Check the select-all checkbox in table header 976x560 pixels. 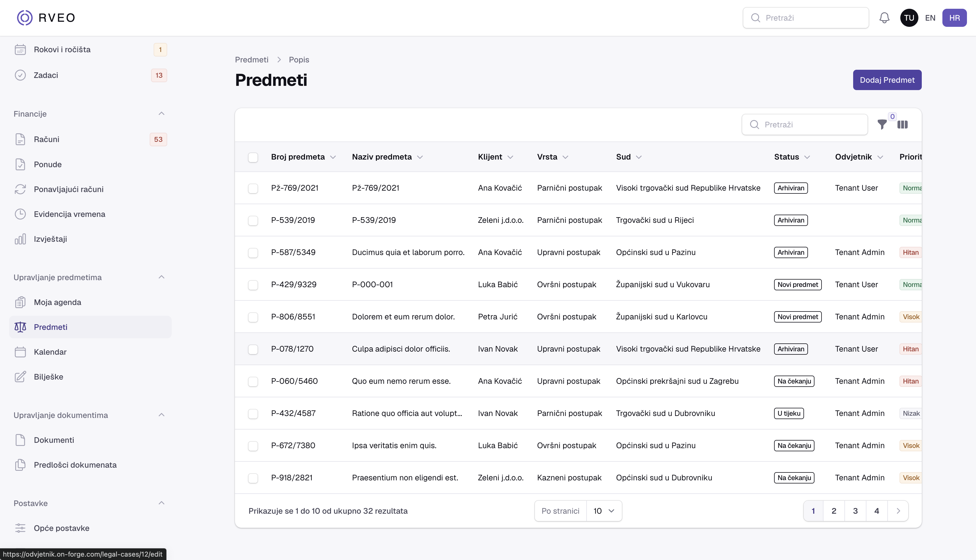253,157
